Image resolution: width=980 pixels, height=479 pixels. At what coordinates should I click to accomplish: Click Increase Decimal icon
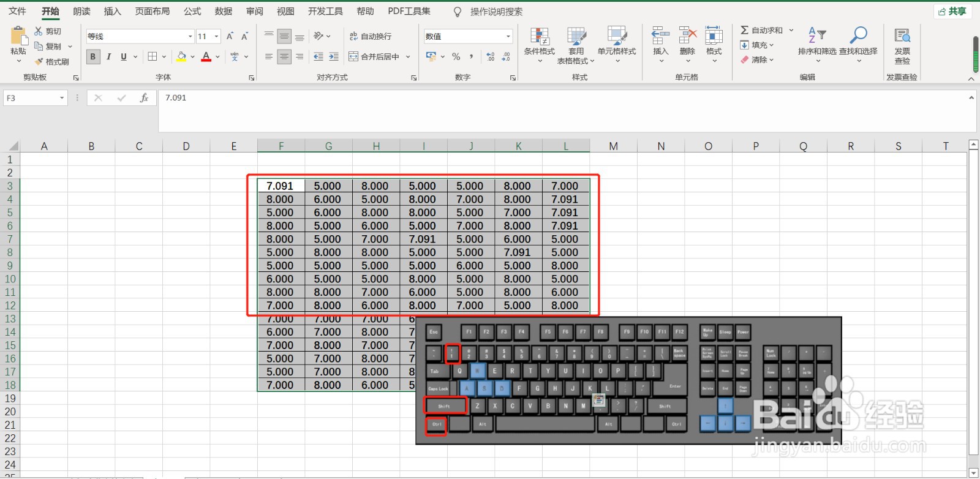coord(491,57)
